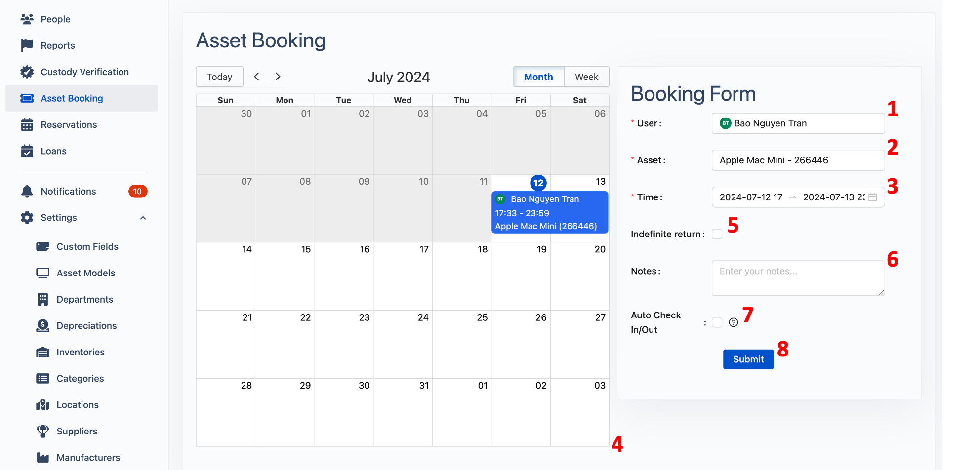
Task: Select the Month view tab
Action: [x=538, y=77]
